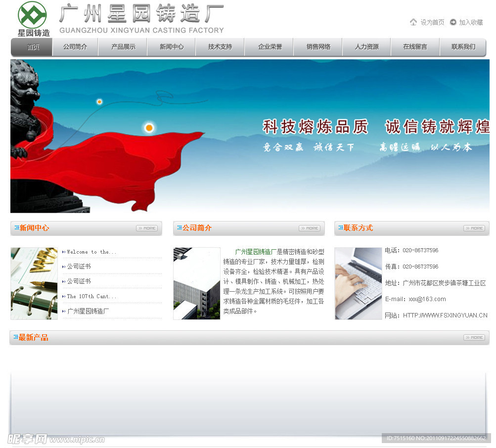Open MORE button in 最新产品 section
The image size is (496, 448).
coord(474,338)
